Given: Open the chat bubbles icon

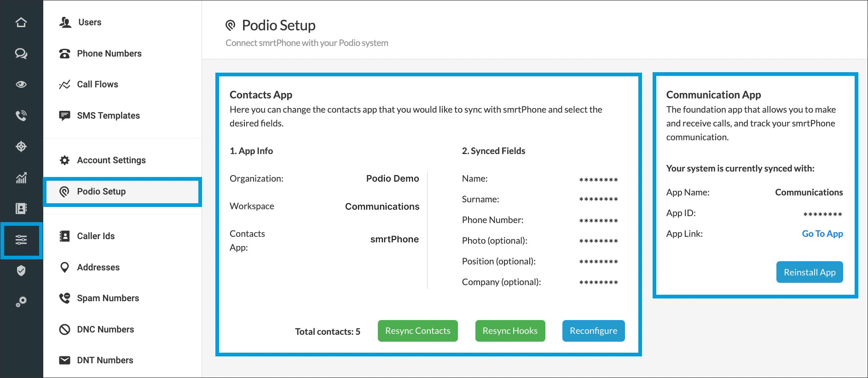Looking at the screenshot, I should tap(21, 53).
